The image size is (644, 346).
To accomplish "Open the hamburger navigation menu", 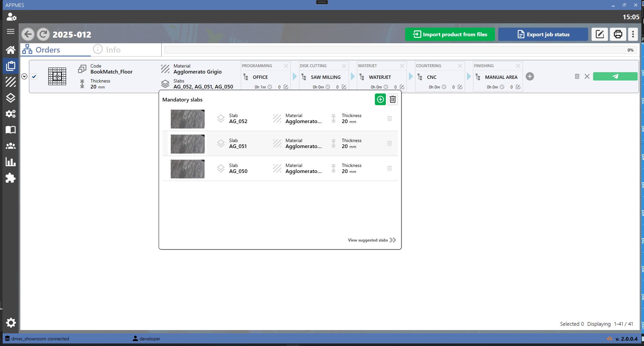I will tap(11, 32).
